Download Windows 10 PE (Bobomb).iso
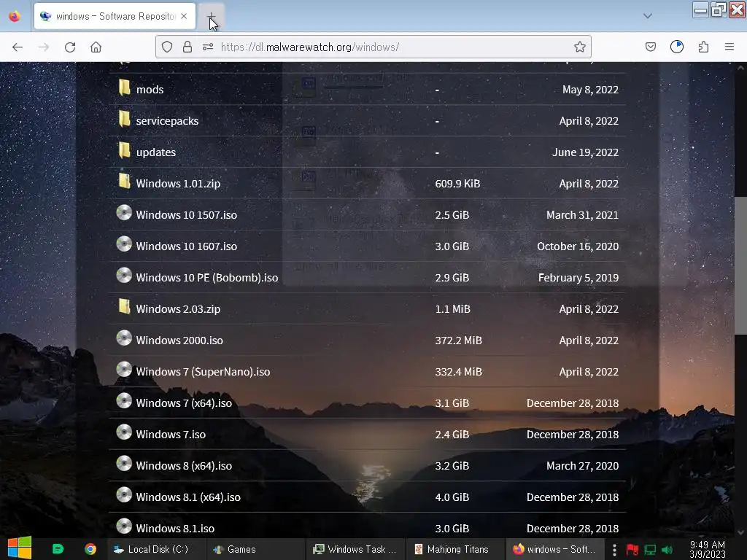Image resolution: width=747 pixels, height=560 pixels. coord(206,278)
